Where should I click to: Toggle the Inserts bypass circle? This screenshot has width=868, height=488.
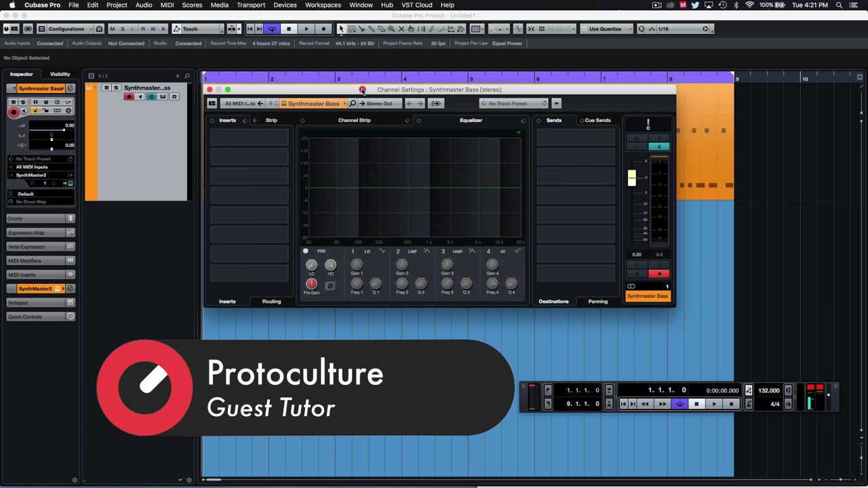[212, 121]
